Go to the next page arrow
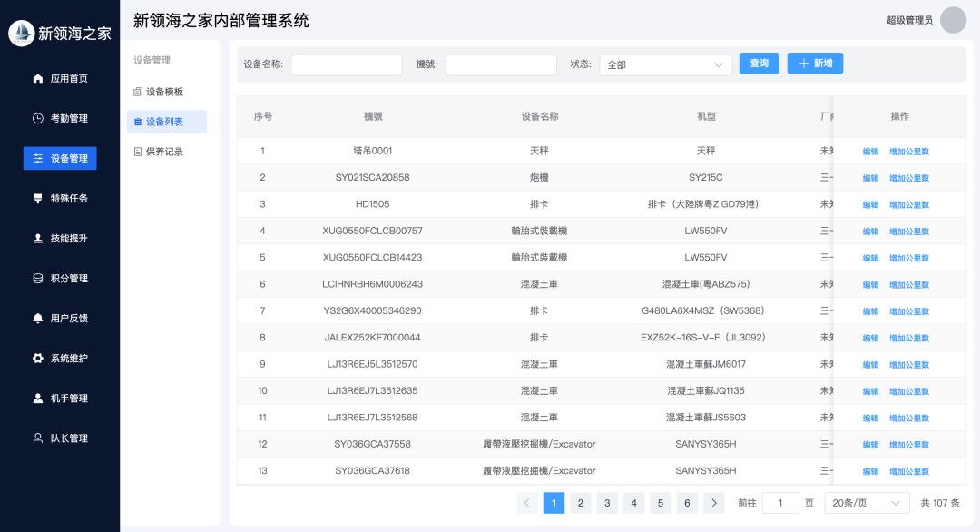Screen dimensions: 980x532 [714, 503]
